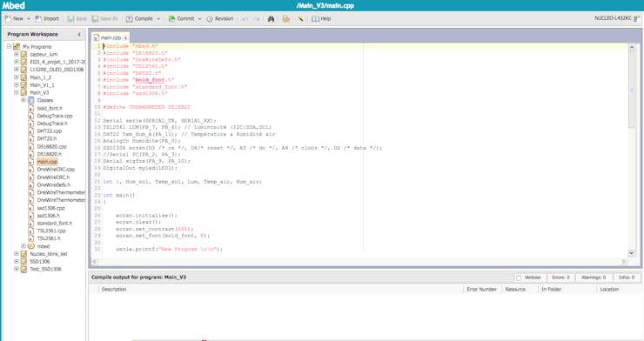Expand the Classes node
The width and height of the screenshot is (644, 341).
(x=23, y=100)
